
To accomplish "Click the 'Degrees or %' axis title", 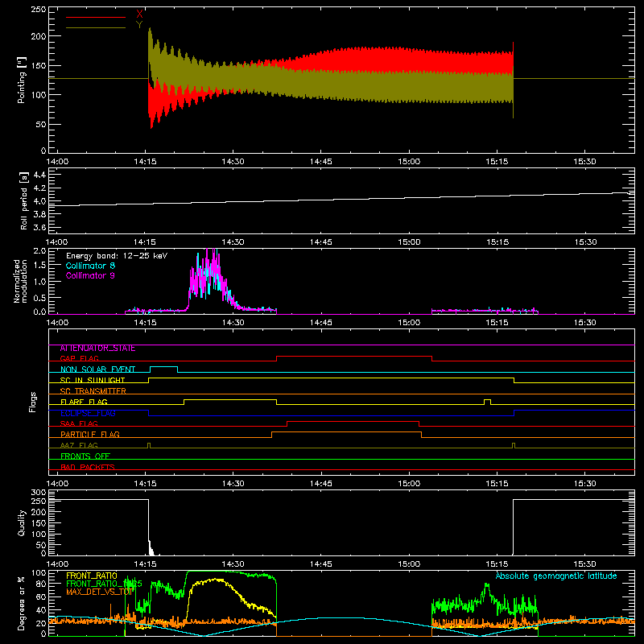I will tap(22, 603).
